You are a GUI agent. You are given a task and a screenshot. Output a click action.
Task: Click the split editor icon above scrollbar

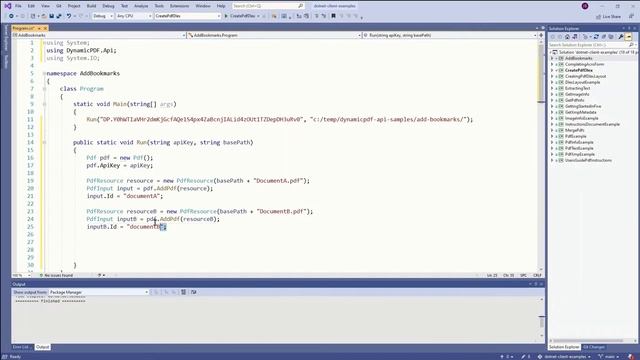point(541,36)
